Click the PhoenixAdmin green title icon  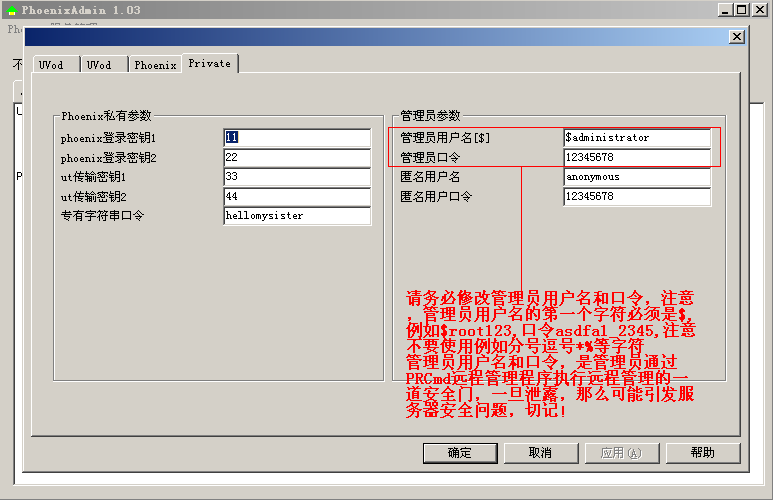point(12,10)
